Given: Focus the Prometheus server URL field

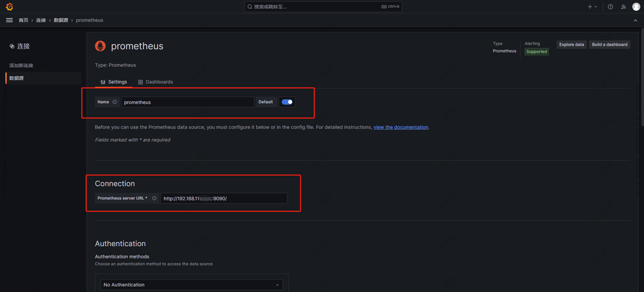Looking at the screenshot, I should [x=224, y=199].
